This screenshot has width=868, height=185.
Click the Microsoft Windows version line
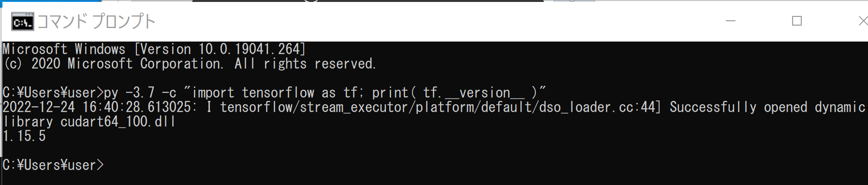click(x=154, y=49)
